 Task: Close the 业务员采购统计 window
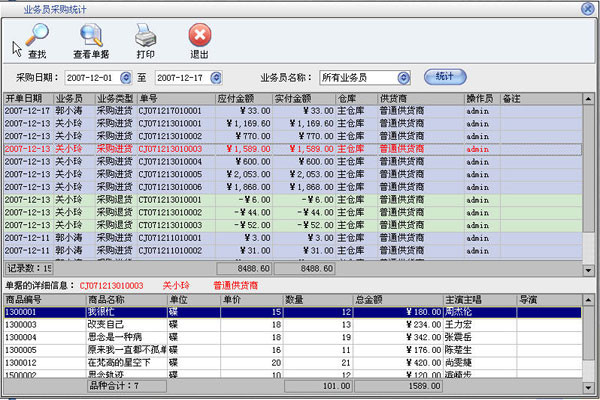(x=588, y=7)
